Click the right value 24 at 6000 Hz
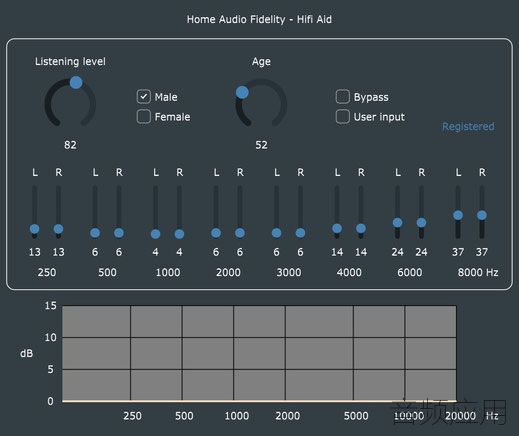This screenshot has width=519, height=436. point(421,252)
